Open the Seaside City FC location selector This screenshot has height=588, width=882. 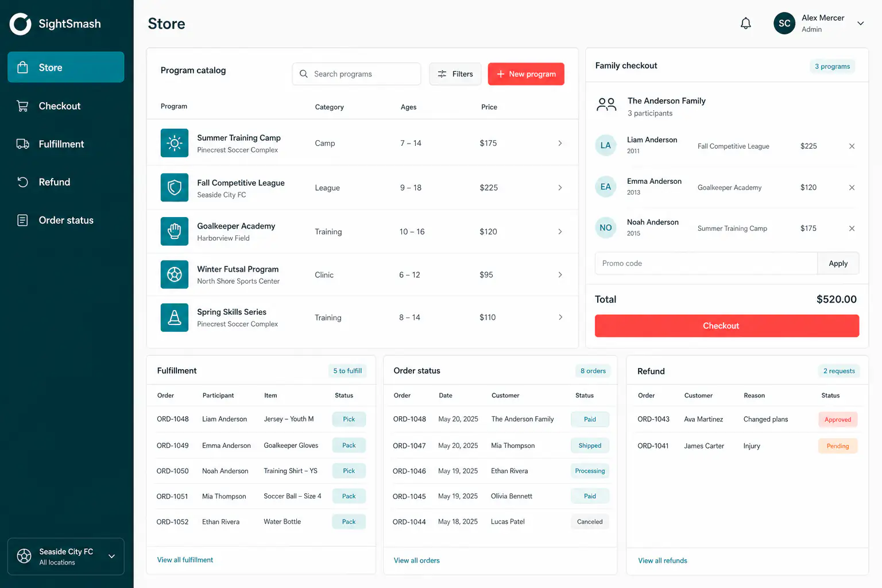[66, 556]
